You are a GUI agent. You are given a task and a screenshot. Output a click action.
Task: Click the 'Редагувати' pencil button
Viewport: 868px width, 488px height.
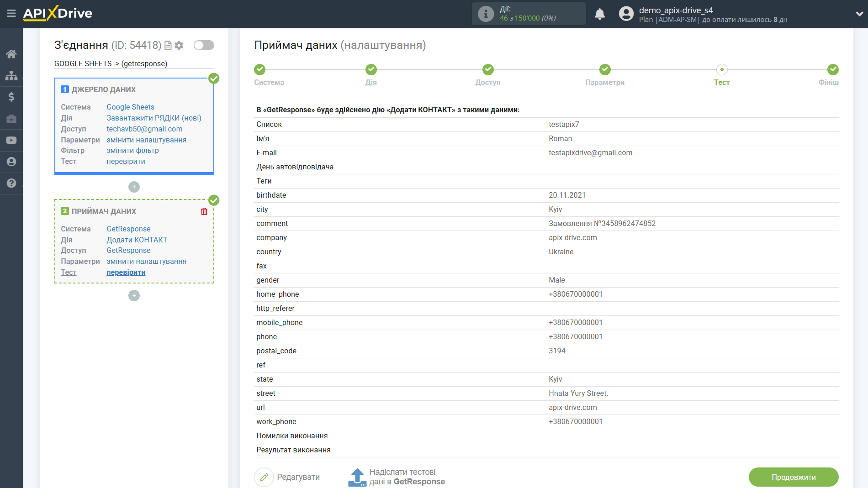pyautogui.click(x=287, y=477)
